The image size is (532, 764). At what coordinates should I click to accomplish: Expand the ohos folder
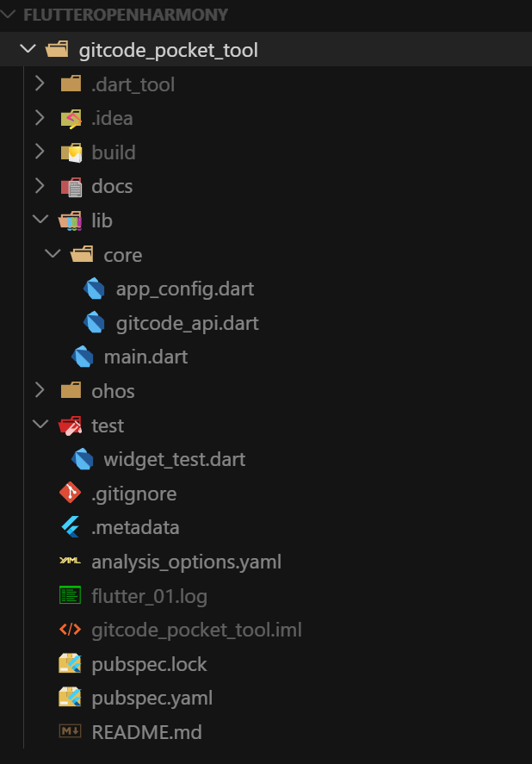(39, 390)
